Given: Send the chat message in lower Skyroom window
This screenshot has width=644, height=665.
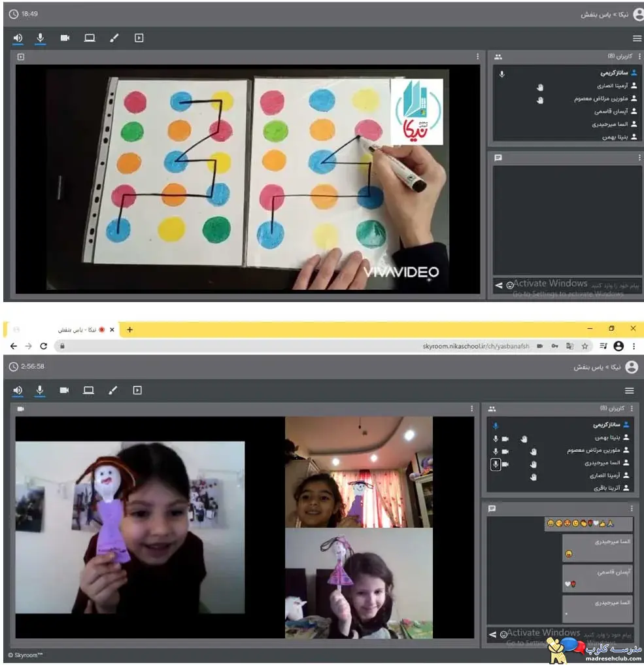Looking at the screenshot, I should tap(492, 634).
